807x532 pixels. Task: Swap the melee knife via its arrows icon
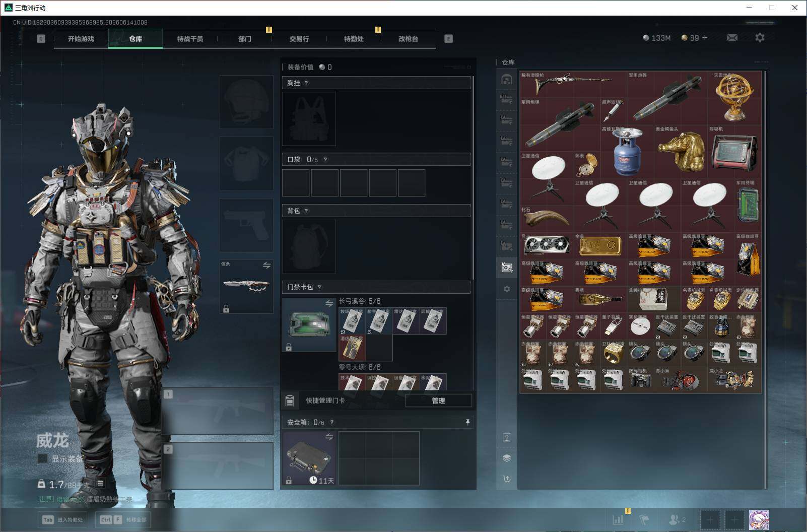266,265
